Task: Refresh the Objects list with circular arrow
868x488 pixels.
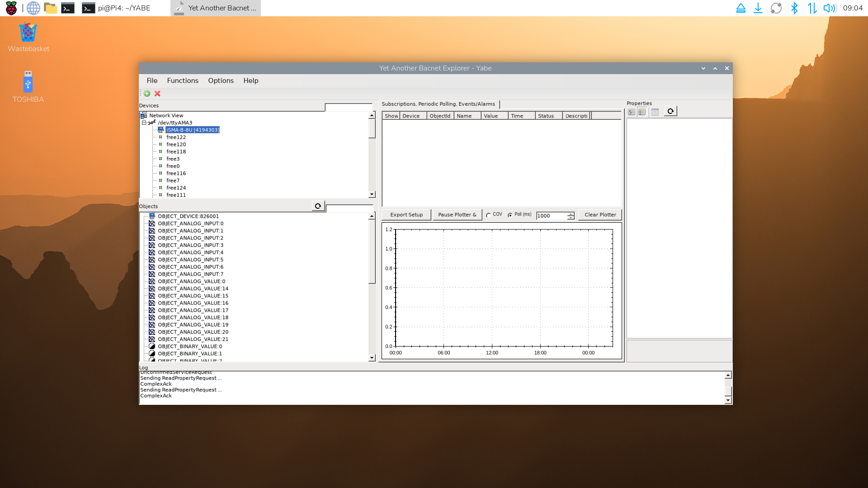Action: pyautogui.click(x=318, y=206)
